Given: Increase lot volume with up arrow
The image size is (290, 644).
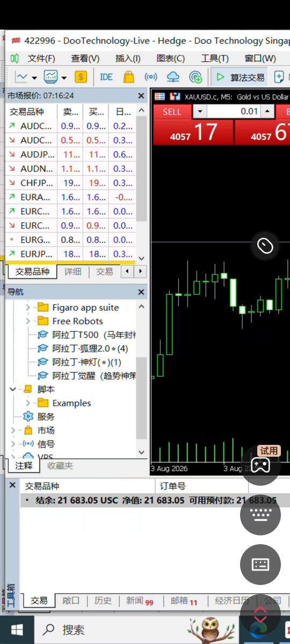Looking at the screenshot, I should coord(267,112).
